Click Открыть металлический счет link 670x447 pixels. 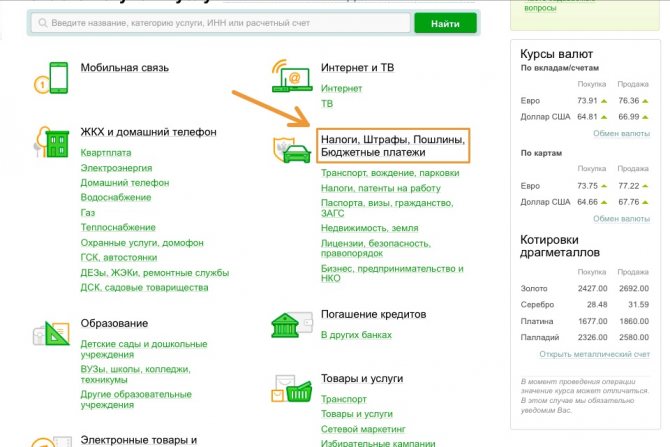click(594, 354)
